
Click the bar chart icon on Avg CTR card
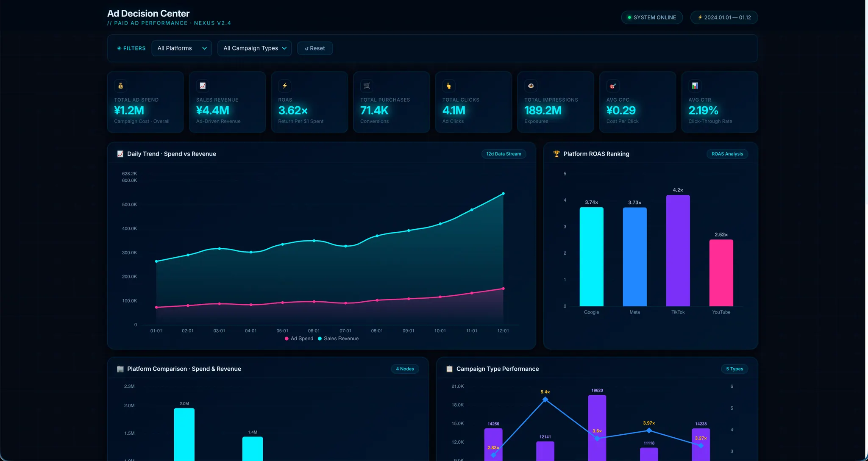[x=695, y=86]
